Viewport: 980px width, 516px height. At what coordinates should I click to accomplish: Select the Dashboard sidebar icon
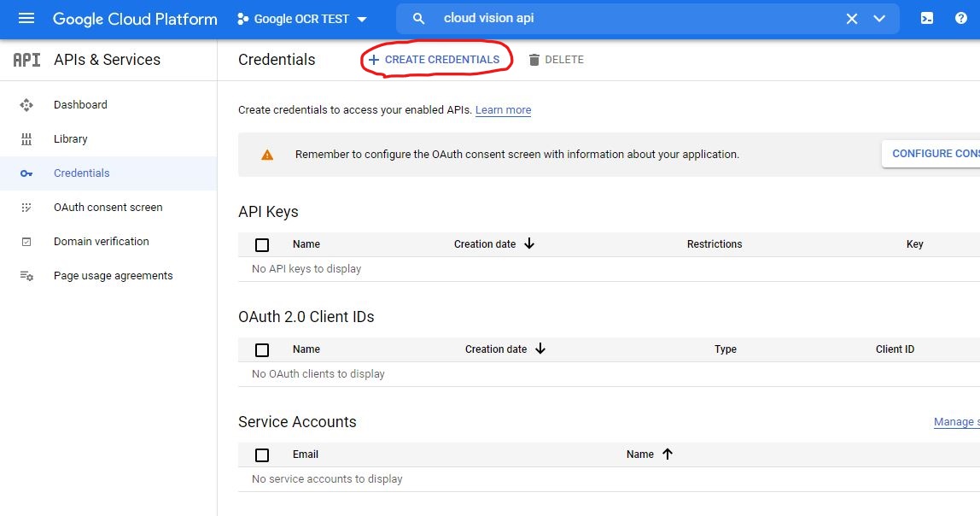tap(26, 104)
